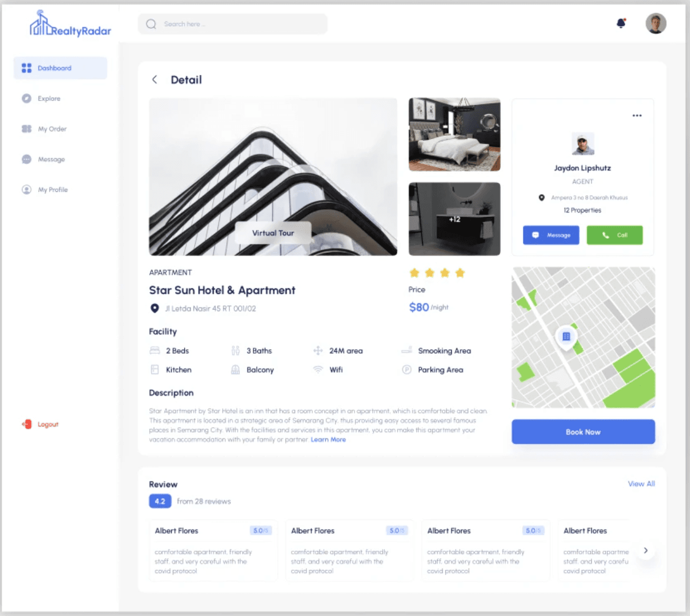The image size is (690, 616).
Task: Click inside the Search here field
Action: (233, 24)
